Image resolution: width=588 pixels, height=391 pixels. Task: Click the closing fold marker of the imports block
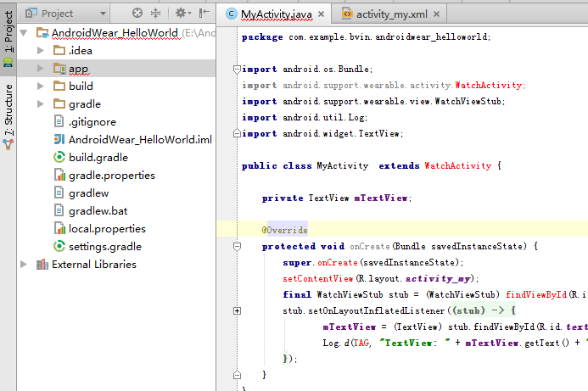click(237, 133)
